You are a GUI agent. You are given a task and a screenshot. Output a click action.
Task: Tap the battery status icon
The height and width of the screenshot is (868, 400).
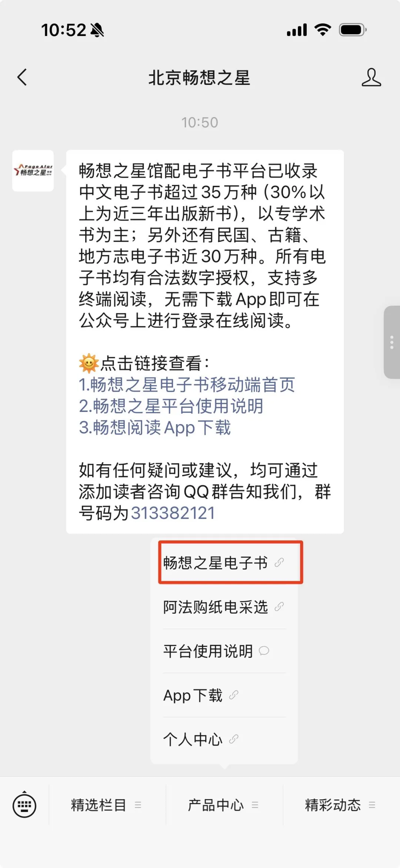click(x=353, y=30)
